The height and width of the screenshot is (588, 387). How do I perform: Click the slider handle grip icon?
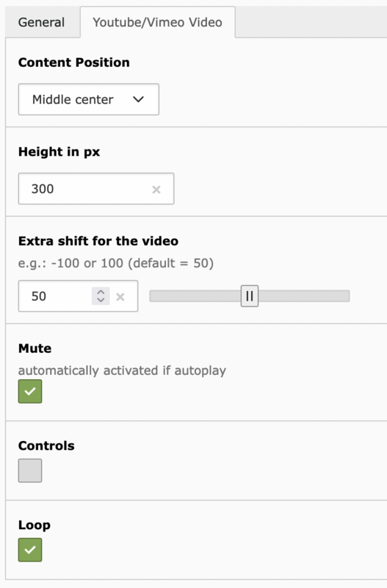[x=250, y=296]
